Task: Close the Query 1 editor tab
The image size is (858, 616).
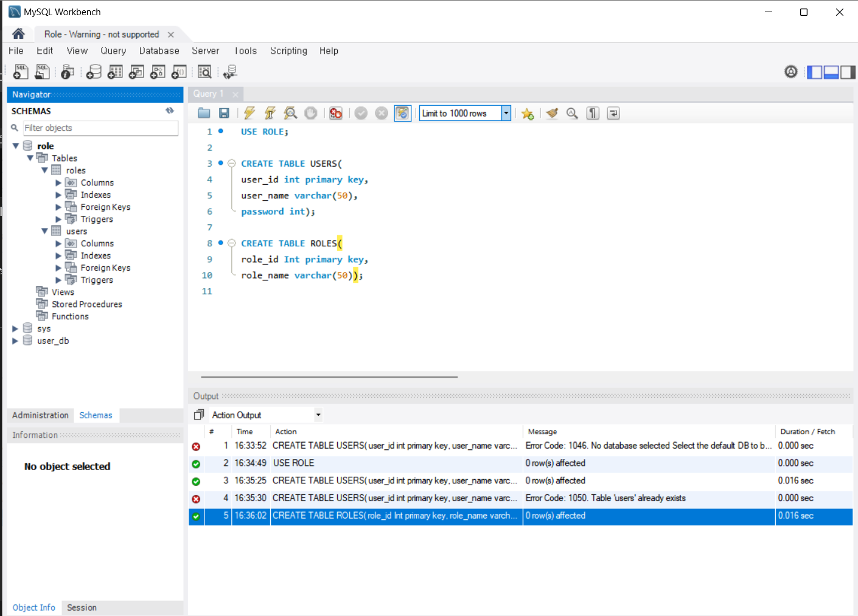Action: pos(235,94)
